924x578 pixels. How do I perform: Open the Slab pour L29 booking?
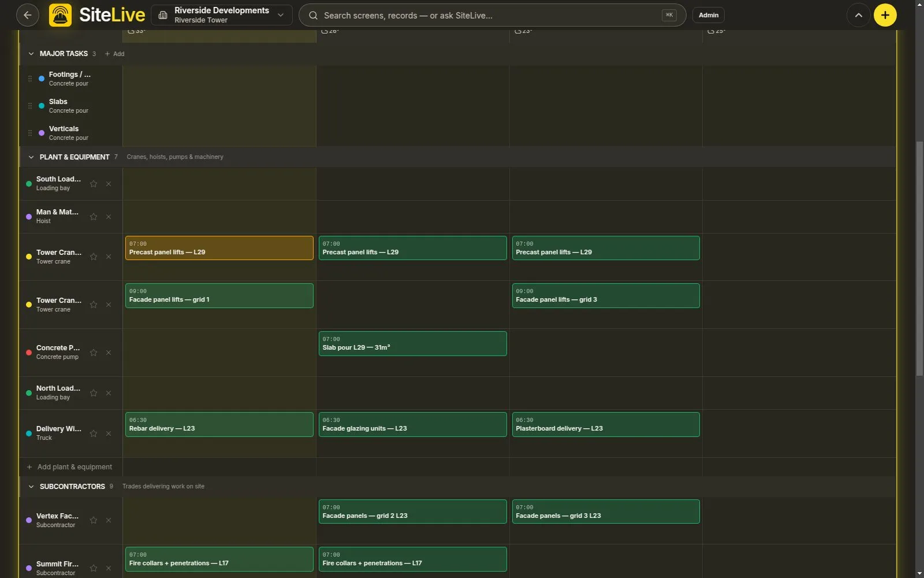point(412,343)
